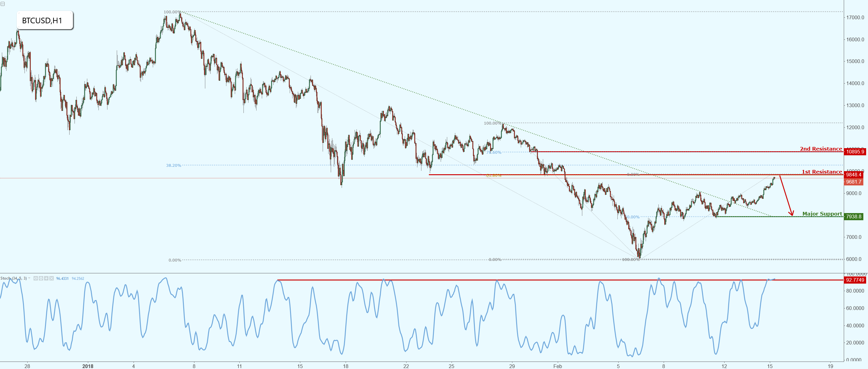
Task: Click the Stoch value 94.2562
Action: [78, 278]
